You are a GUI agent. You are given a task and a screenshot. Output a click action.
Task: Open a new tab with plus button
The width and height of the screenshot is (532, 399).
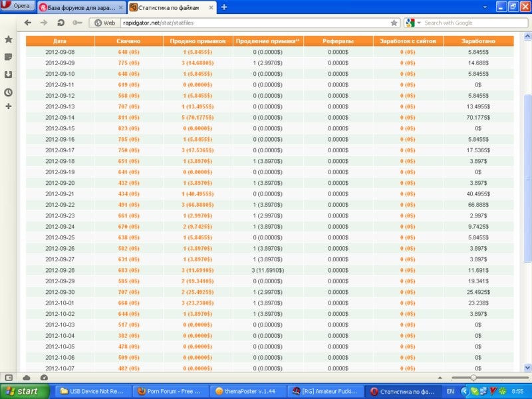click(223, 7)
